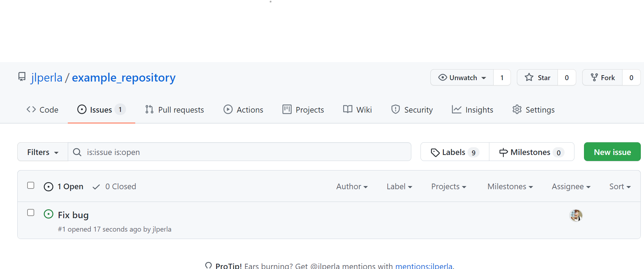Expand the Filters dropdown
The width and height of the screenshot is (644, 269).
coord(43,152)
